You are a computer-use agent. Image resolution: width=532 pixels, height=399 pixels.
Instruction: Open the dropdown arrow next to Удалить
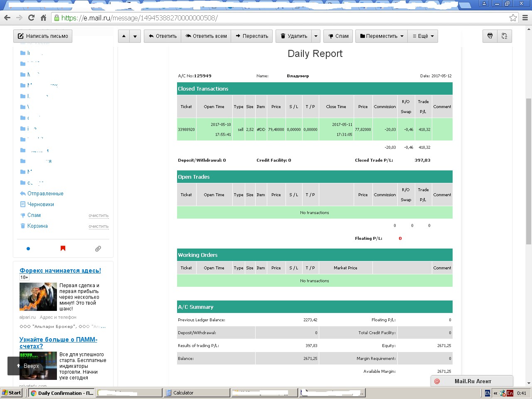(316, 36)
